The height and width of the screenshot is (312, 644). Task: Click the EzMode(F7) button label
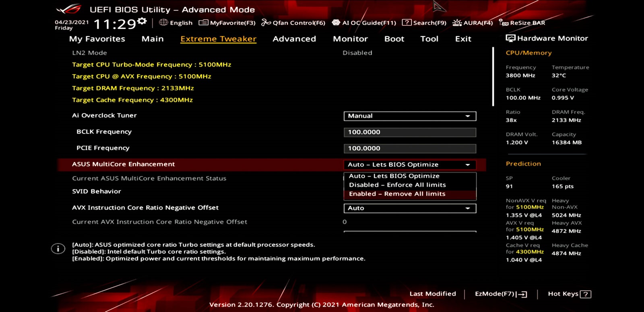pos(495,294)
